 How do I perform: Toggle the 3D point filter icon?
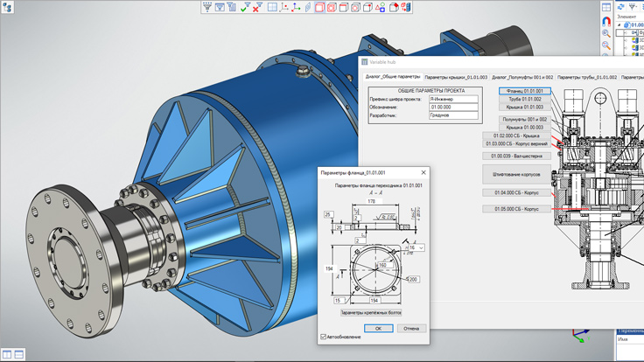(x=283, y=7)
